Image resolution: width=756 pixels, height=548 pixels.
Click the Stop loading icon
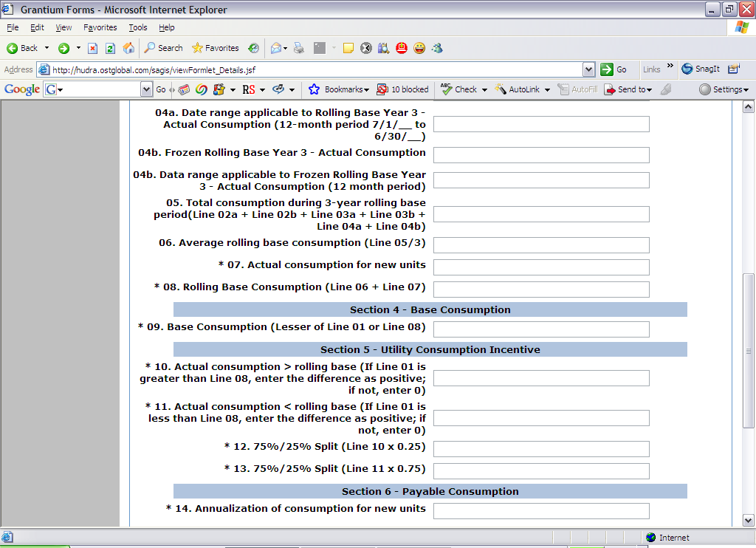(x=92, y=48)
